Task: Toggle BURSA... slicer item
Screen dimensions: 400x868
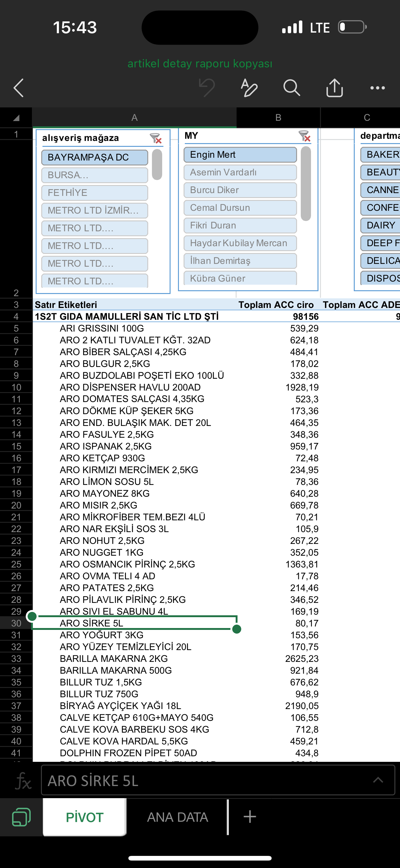Action: pos(95,175)
